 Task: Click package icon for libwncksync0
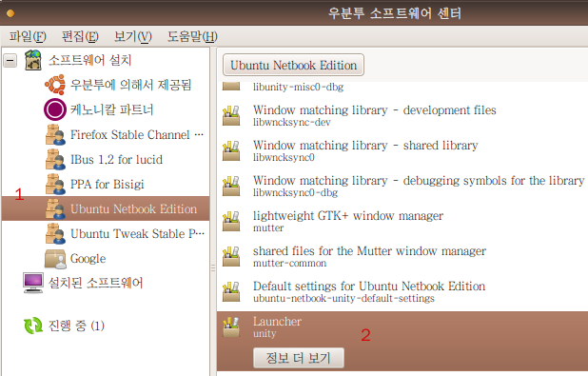[231, 150]
